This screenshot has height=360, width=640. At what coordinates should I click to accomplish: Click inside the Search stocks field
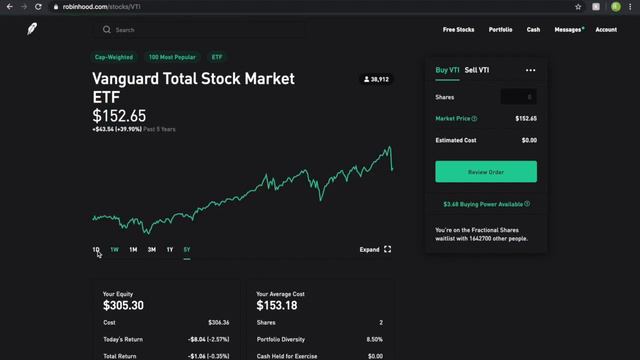click(200, 29)
